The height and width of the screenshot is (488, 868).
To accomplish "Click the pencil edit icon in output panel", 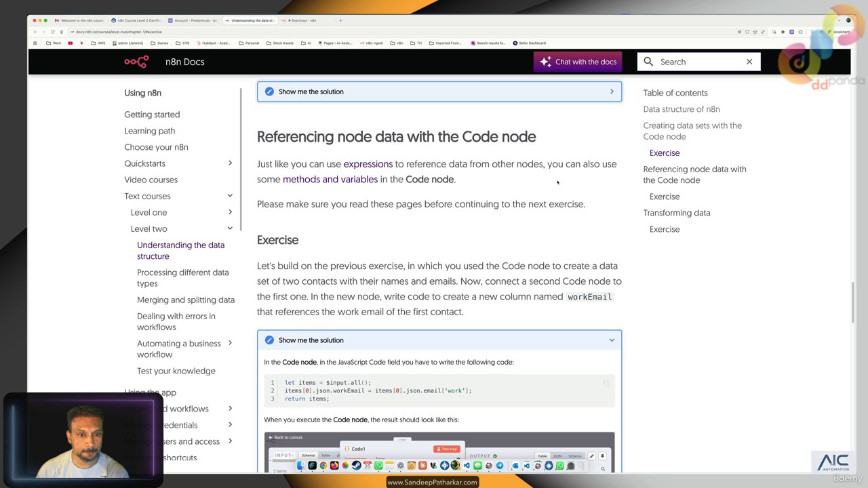I will [591, 456].
